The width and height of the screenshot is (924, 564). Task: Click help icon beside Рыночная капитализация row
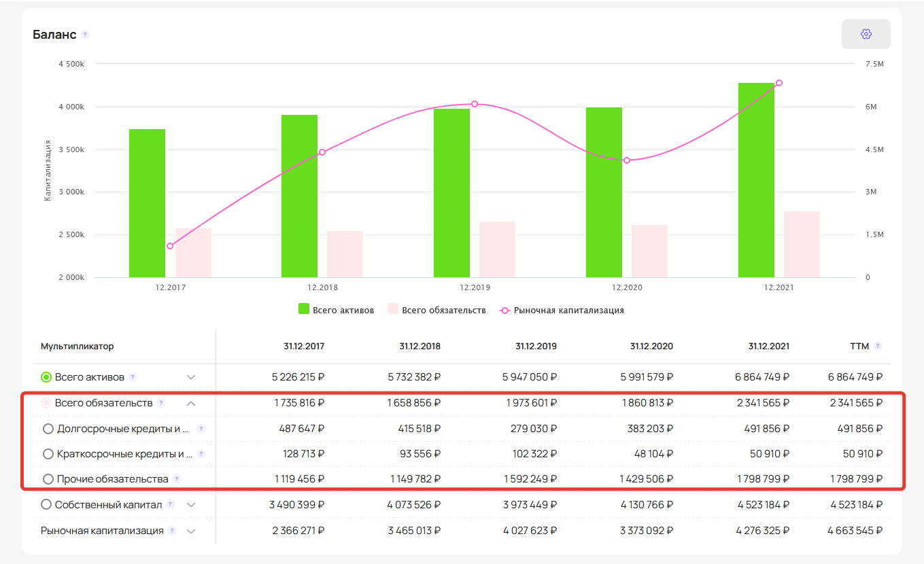pyautogui.click(x=172, y=531)
